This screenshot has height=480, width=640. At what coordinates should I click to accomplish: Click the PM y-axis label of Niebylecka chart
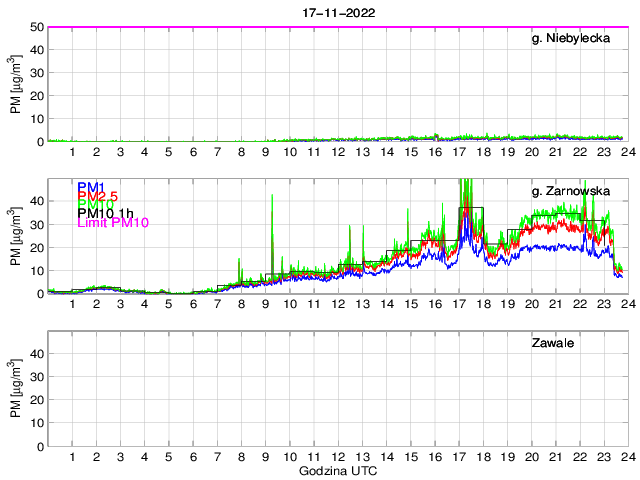pyautogui.click(x=14, y=85)
